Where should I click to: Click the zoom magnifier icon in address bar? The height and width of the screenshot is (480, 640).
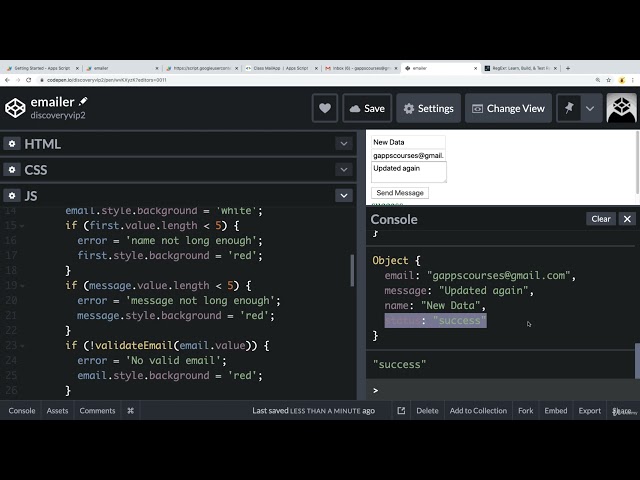(x=598, y=80)
